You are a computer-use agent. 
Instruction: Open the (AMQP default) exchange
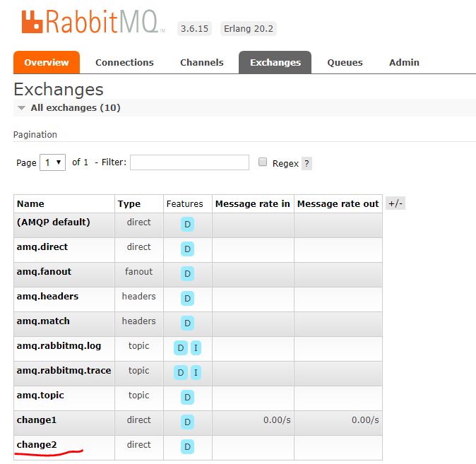click(54, 222)
